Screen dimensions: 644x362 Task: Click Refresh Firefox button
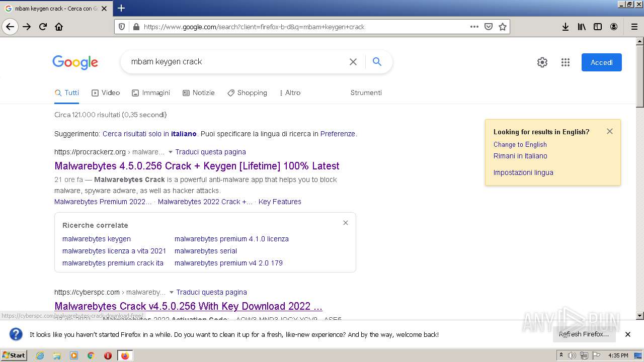point(584,334)
